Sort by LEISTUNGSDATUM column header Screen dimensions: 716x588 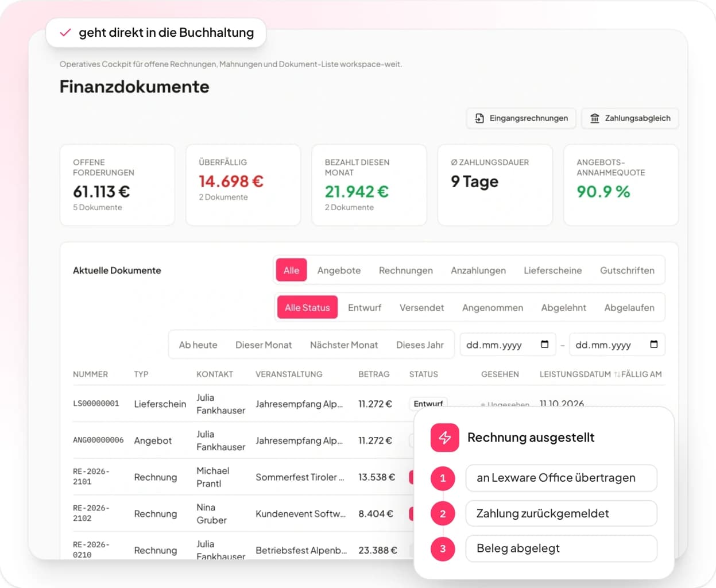pos(575,374)
